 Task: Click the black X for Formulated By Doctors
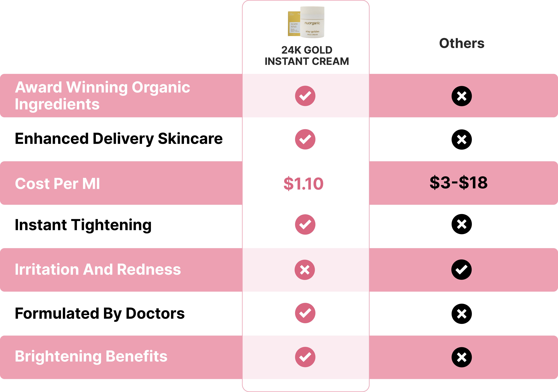click(461, 314)
